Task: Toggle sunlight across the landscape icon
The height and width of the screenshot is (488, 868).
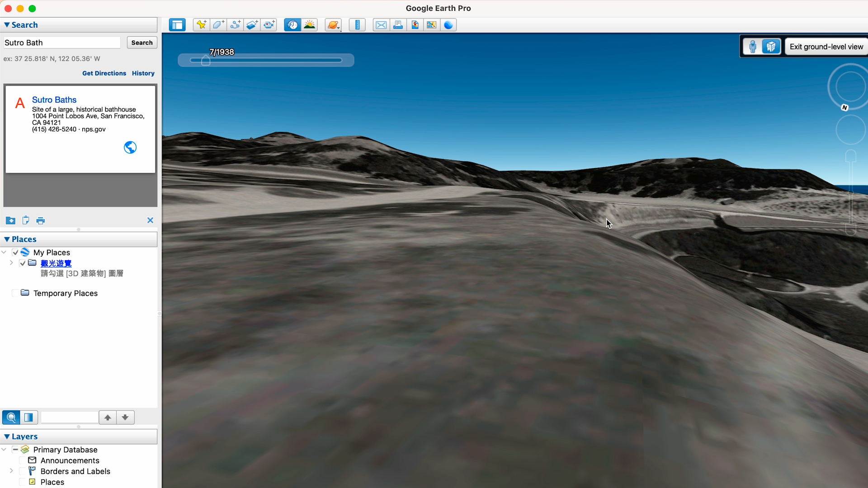Action: point(310,25)
